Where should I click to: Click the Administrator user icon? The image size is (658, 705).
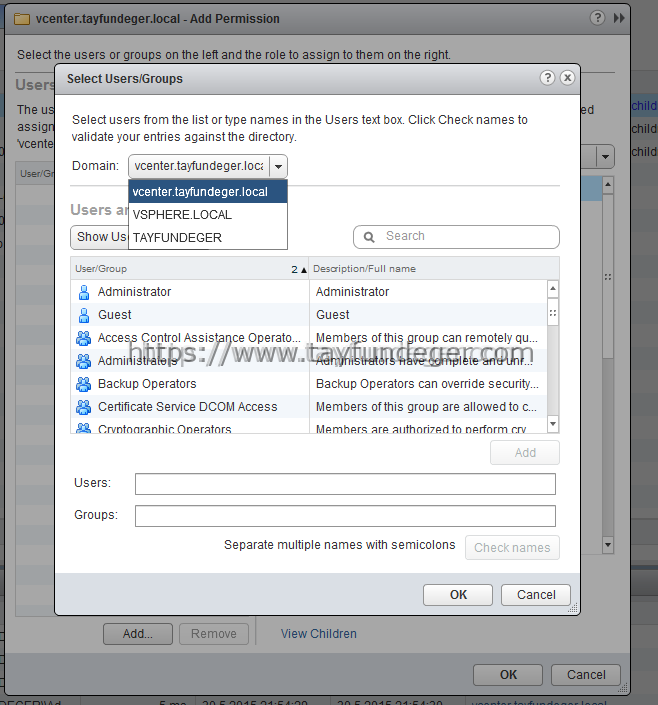point(84,292)
